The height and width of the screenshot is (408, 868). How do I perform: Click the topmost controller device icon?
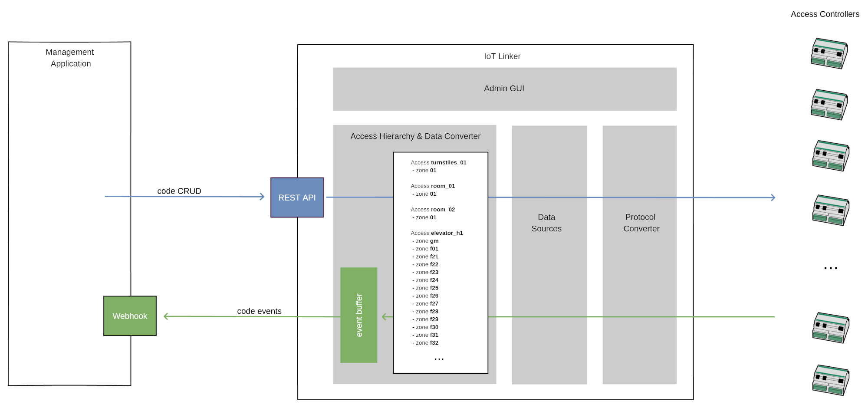click(829, 54)
